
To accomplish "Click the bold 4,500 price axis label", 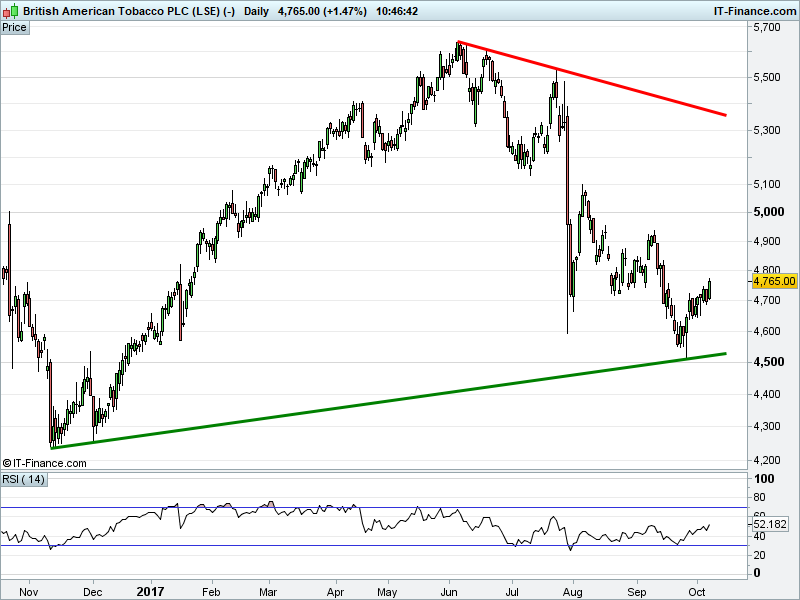I will click(x=768, y=362).
